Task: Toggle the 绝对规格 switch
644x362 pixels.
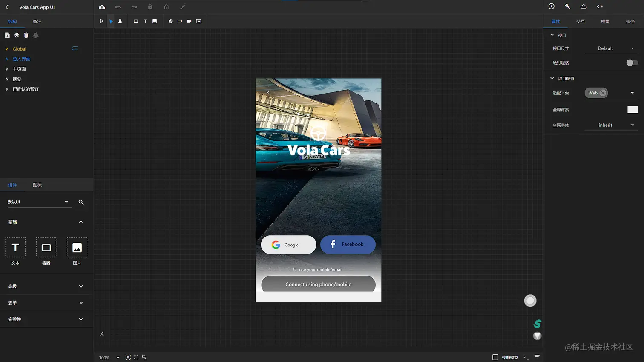Action: [632, 63]
